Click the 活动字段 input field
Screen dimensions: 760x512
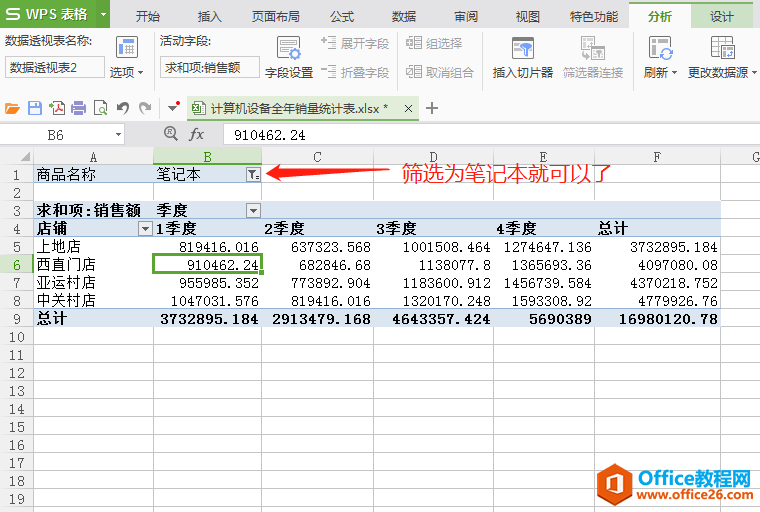tap(209, 67)
